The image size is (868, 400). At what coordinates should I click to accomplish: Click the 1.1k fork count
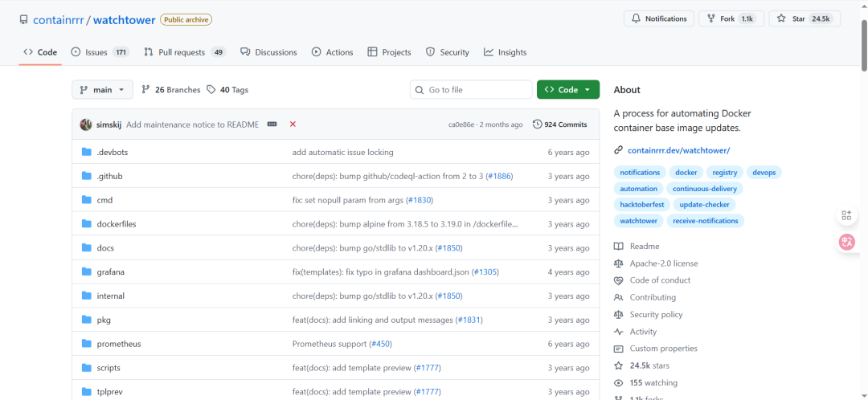(x=747, y=18)
